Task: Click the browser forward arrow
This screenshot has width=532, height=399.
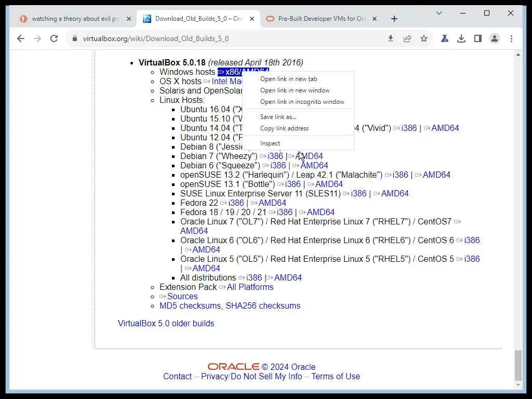Action: click(37, 38)
